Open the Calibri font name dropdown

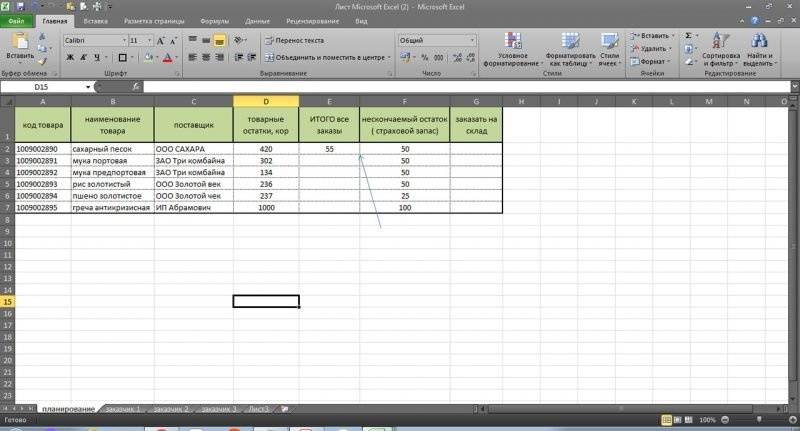click(121, 40)
